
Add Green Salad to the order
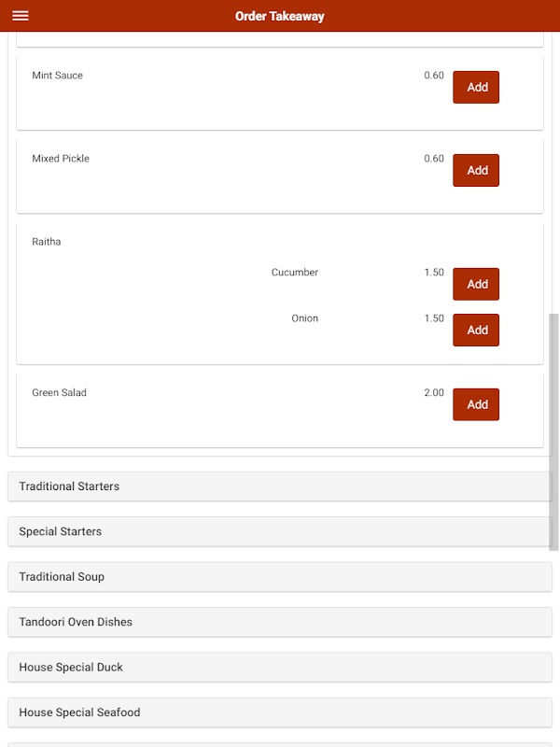476,404
